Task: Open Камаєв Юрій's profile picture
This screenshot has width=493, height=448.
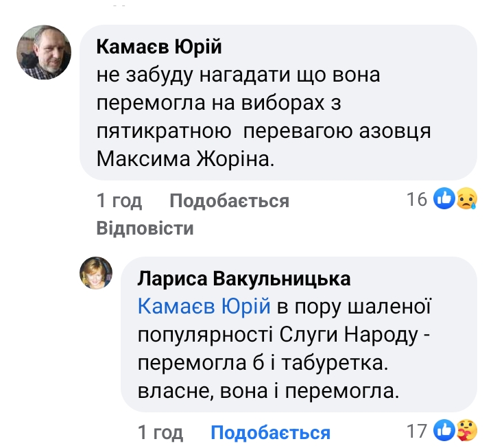Action: point(45,54)
